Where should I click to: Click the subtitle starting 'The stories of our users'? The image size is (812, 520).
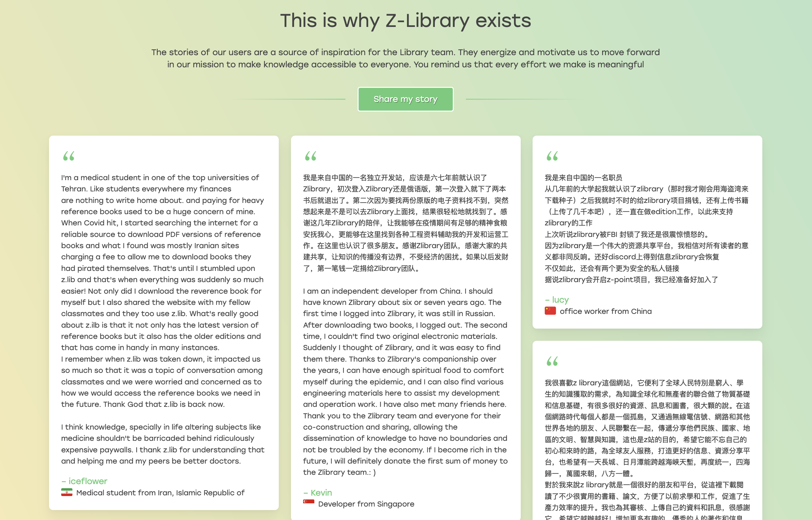(x=405, y=58)
